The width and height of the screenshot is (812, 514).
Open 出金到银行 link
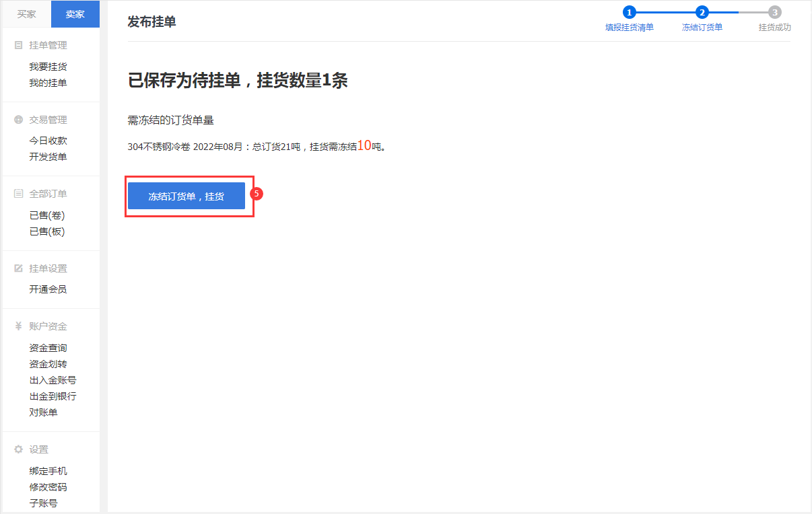click(x=53, y=396)
